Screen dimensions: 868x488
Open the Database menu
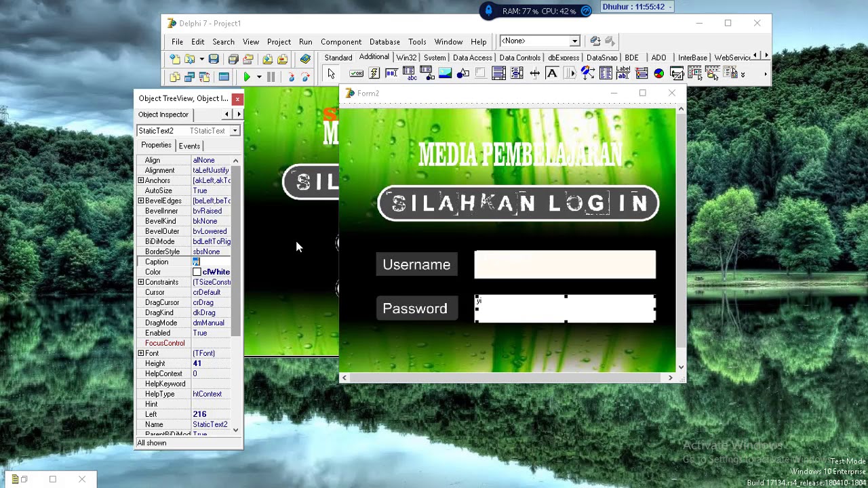(x=384, y=42)
